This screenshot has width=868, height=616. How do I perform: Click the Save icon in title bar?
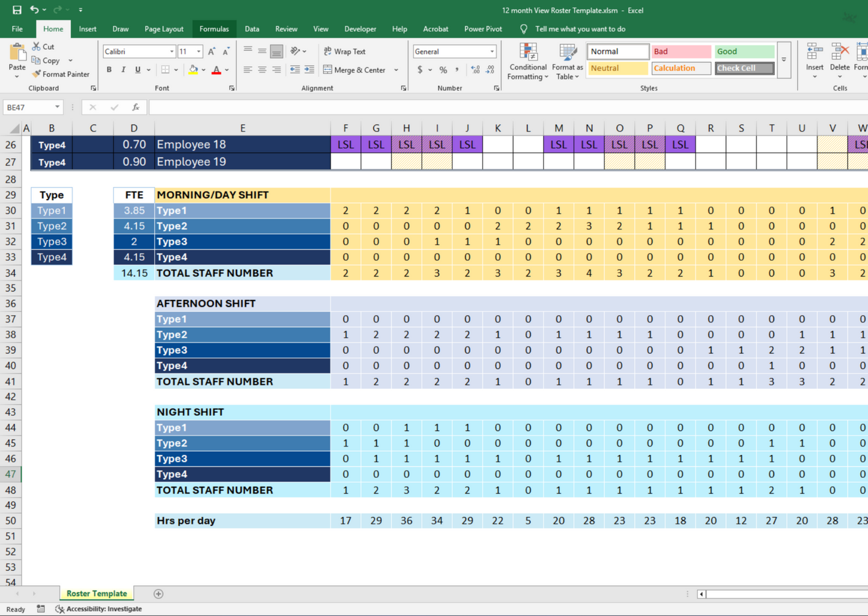[17, 10]
